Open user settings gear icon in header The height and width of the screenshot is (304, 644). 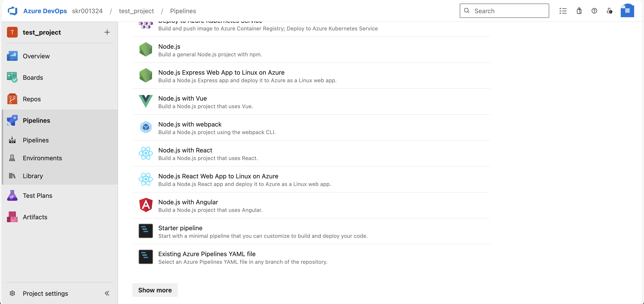click(x=610, y=11)
